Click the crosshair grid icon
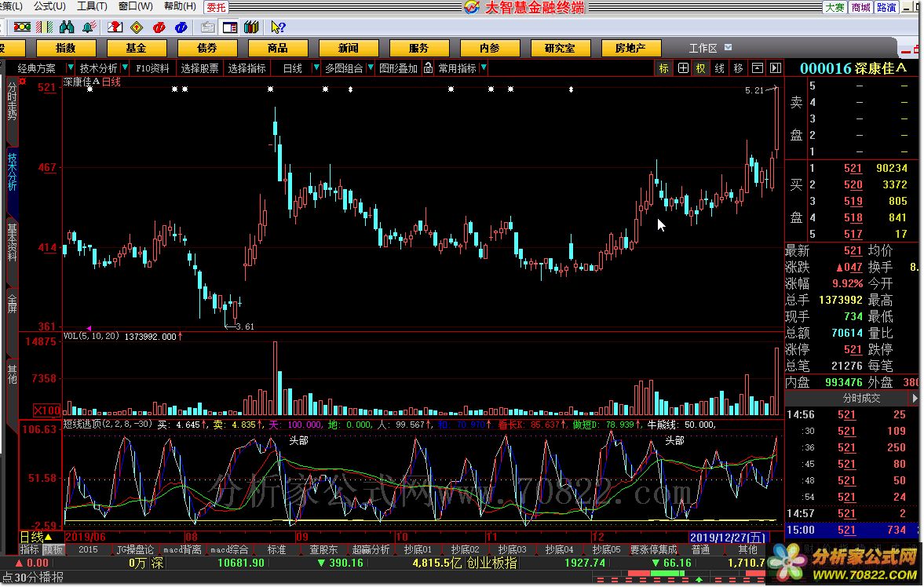Image resolution: width=924 pixels, height=587 pixels. [683, 68]
